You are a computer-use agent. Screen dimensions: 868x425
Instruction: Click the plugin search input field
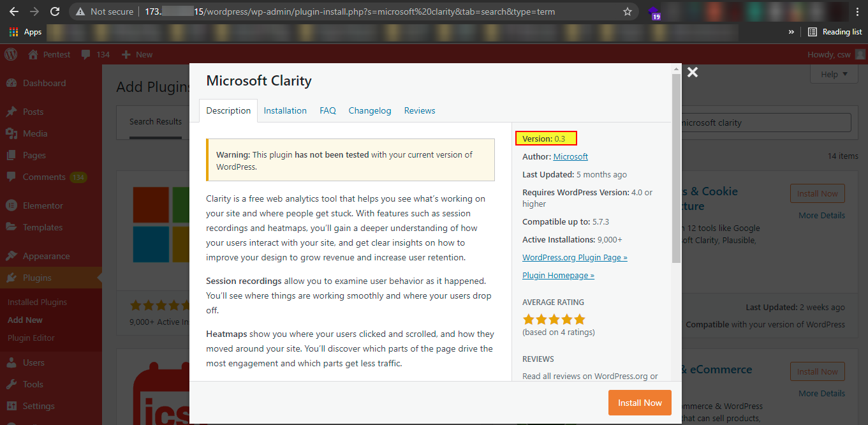point(764,123)
